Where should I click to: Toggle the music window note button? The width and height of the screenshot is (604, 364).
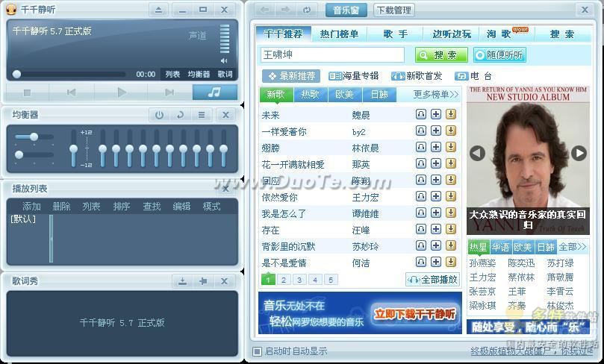[x=214, y=92]
